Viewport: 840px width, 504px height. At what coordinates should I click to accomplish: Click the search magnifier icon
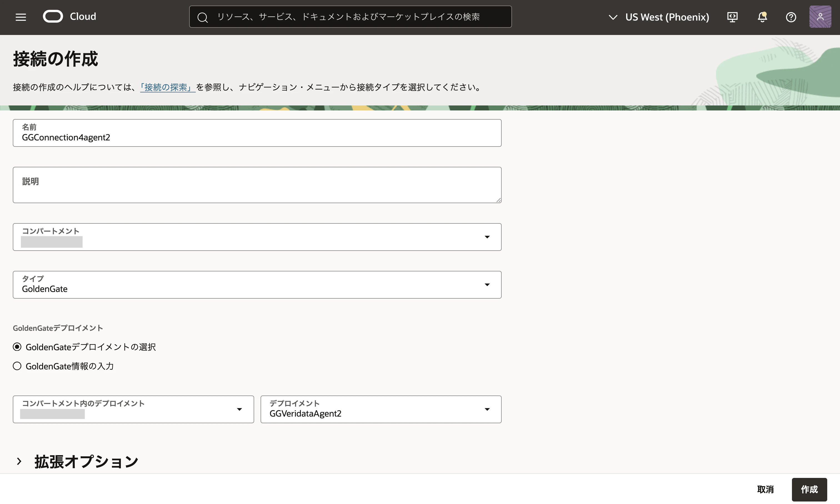click(202, 17)
